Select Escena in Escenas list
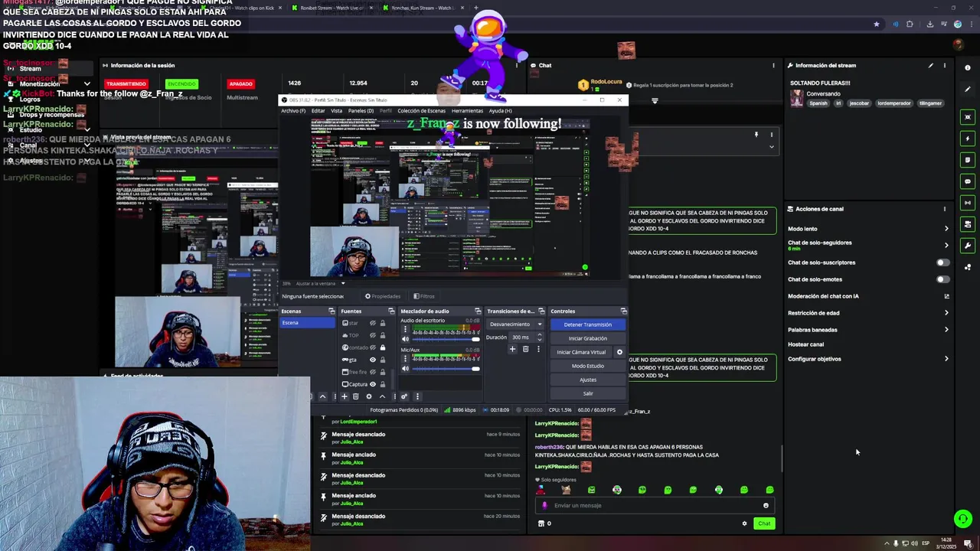This screenshot has width=980, height=551. (308, 323)
